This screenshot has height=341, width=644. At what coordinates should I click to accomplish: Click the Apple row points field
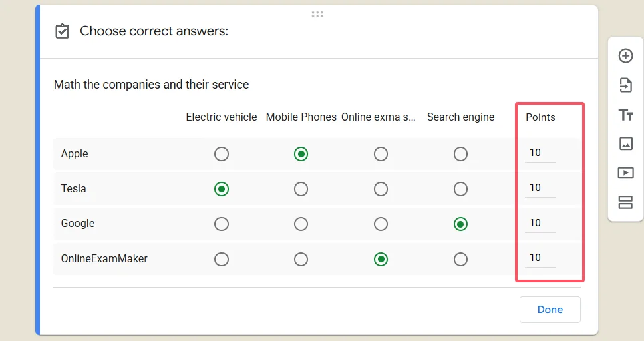(540, 153)
